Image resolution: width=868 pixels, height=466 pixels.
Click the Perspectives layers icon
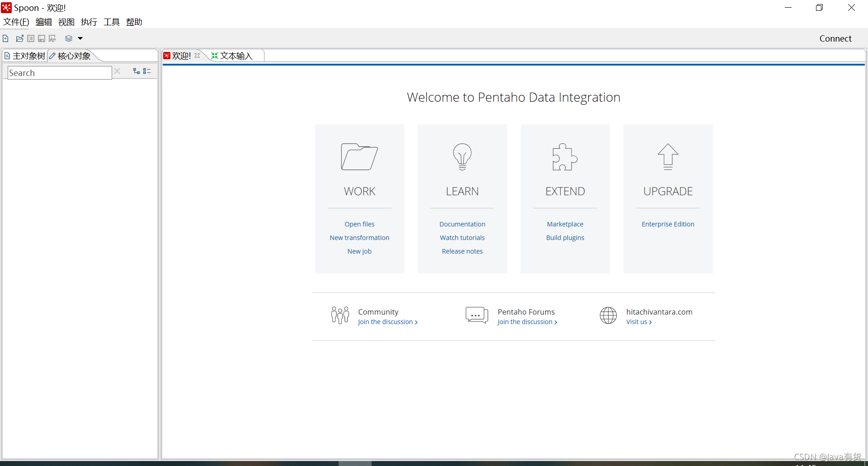[69, 38]
